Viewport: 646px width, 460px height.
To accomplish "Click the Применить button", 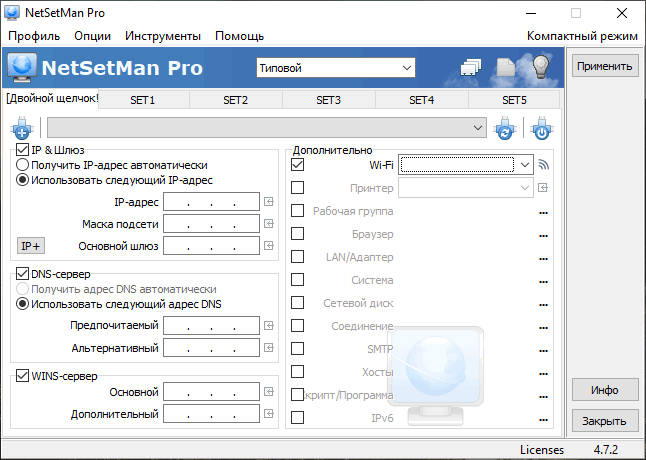I will coord(604,66).
